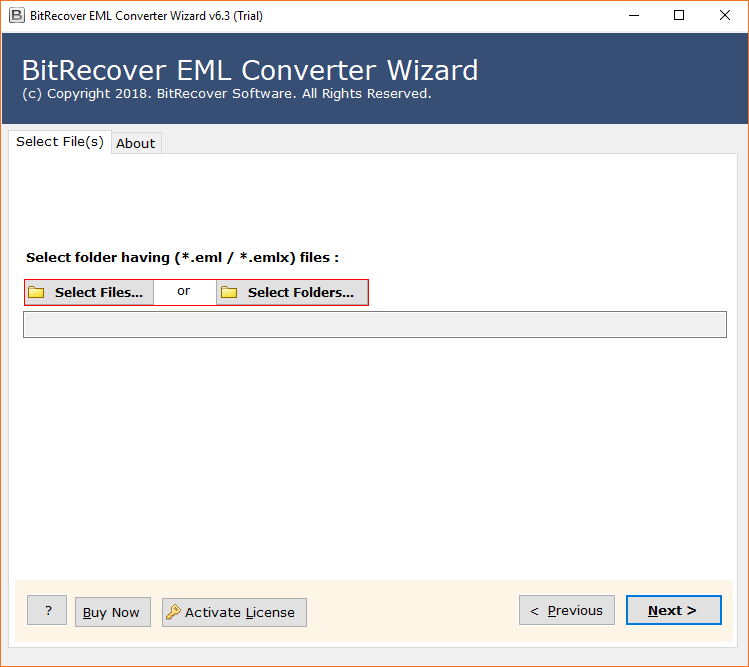Open the About tab
749x667 pixels.
[x=136, y=143]
